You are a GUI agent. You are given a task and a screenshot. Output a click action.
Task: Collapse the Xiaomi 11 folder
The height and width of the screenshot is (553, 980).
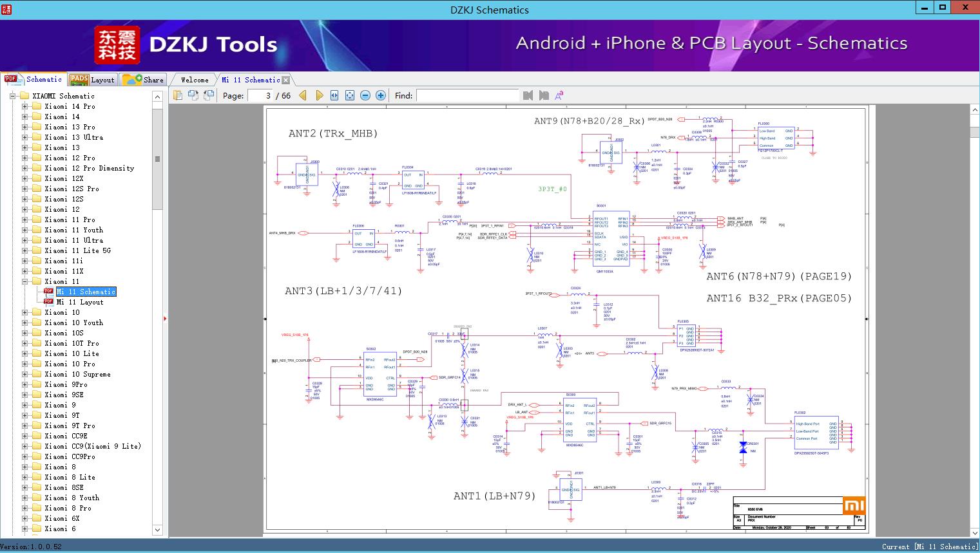point(25,281)
